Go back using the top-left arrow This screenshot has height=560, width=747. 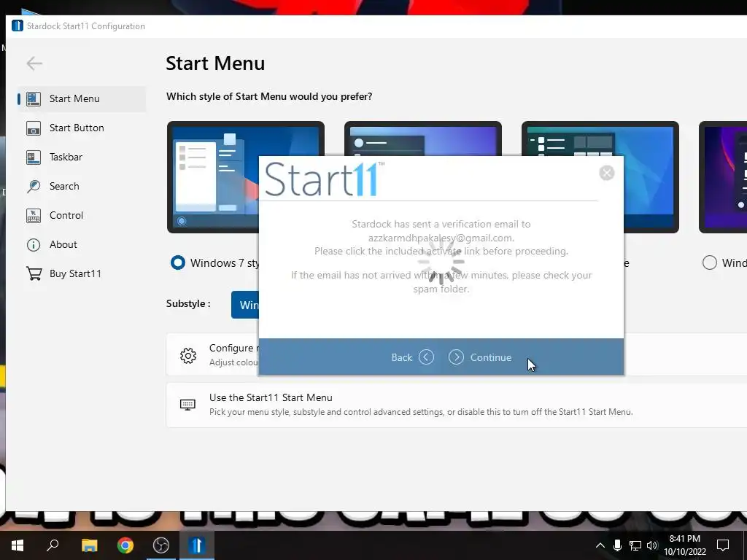[34, 63]
